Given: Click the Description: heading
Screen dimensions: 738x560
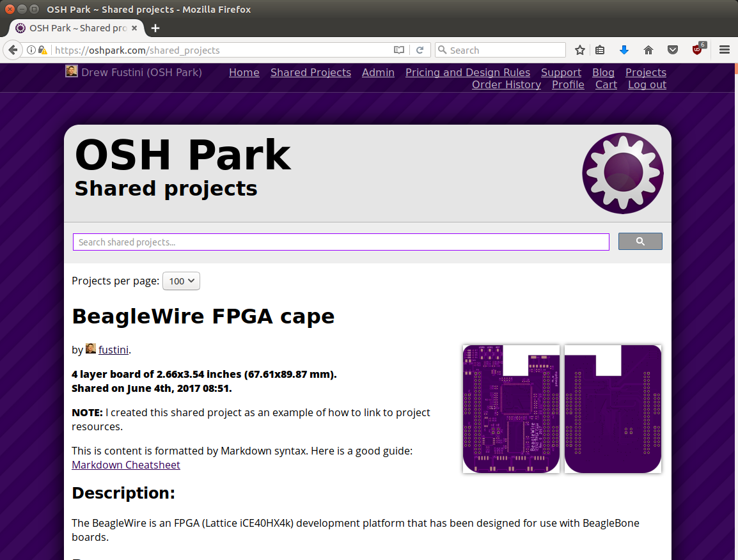Looking at the screenshot, I should (123, 493).
